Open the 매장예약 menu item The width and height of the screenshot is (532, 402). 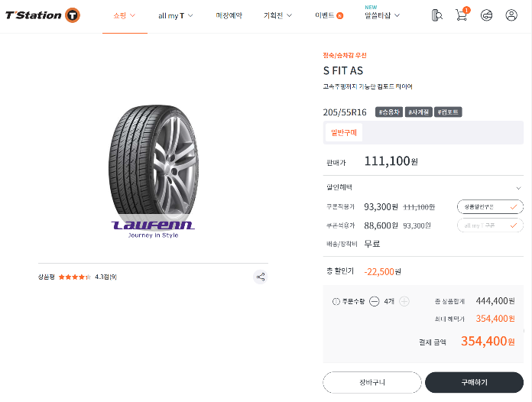point(229,15)
